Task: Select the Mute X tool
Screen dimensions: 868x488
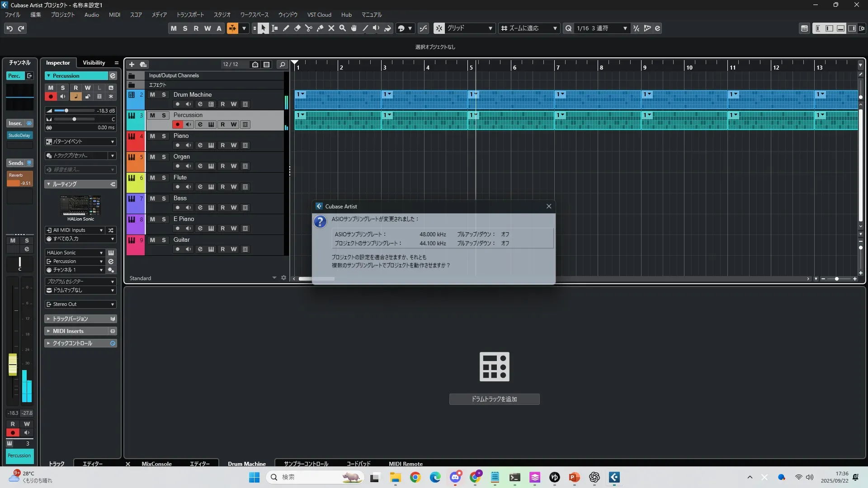Action: pyautogui.click(x=331, y=28)
